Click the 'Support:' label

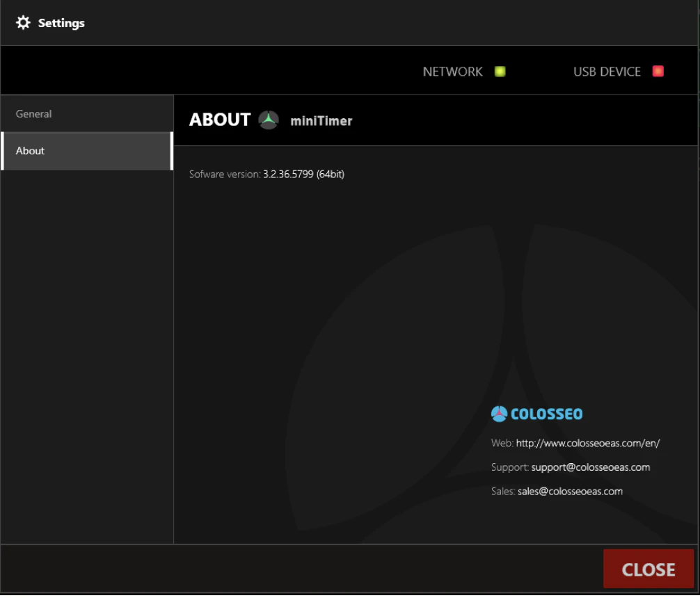tap(510, 469)
